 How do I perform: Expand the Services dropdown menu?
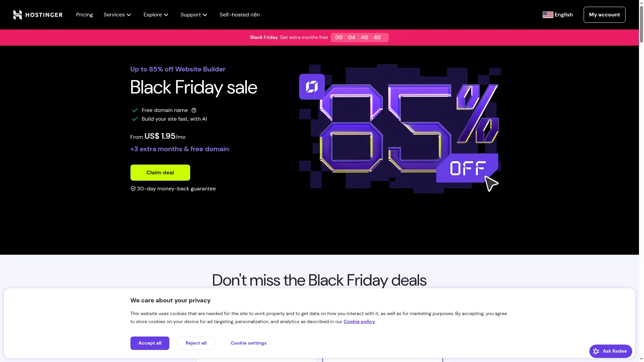click(x=117, y=15)
